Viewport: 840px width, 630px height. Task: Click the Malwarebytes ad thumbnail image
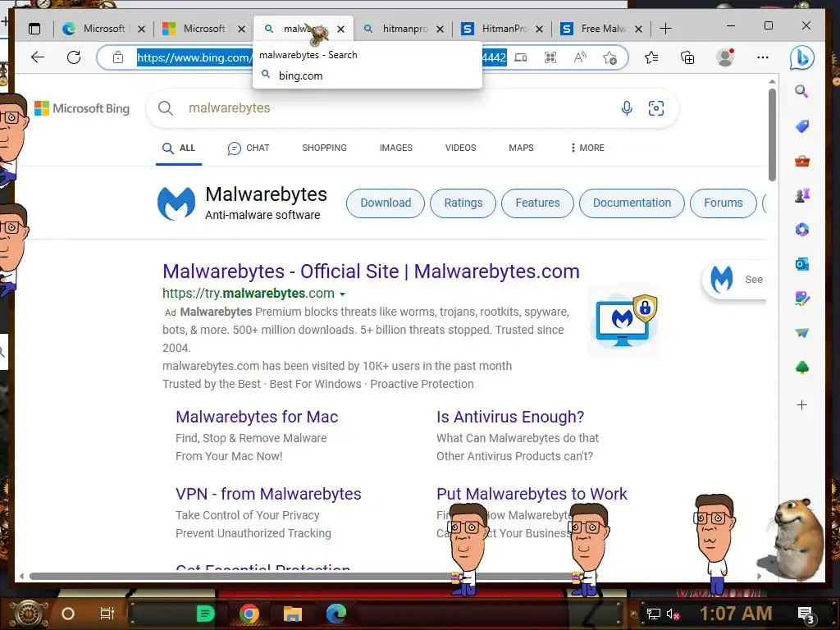click(x=624, y=321)
